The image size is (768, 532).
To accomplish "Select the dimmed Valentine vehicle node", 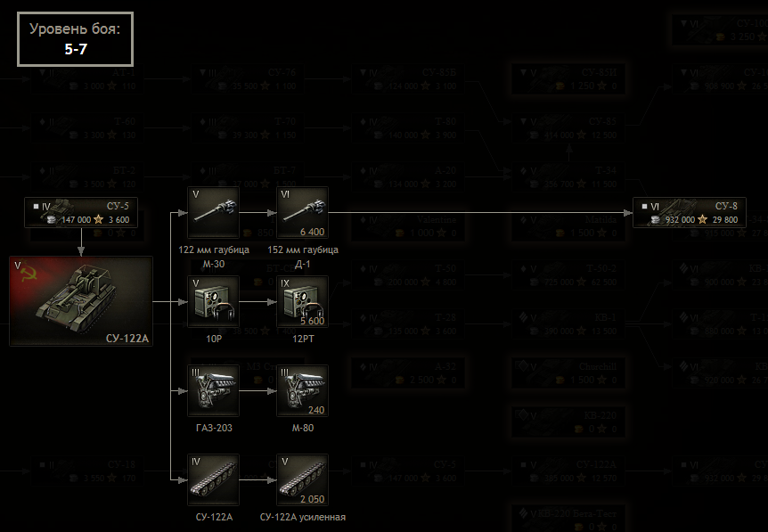I will (x=408, y=226).
